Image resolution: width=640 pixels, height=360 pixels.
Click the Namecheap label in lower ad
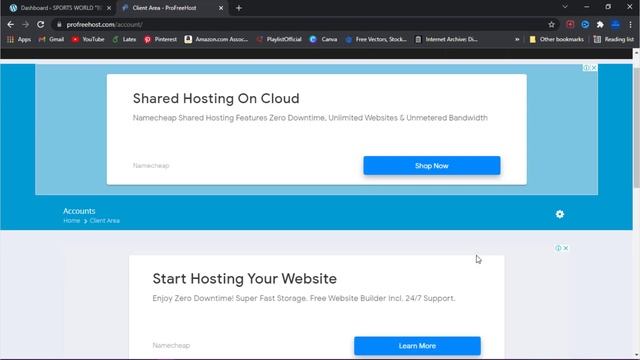pyautogui.click(x=171, y=345)
